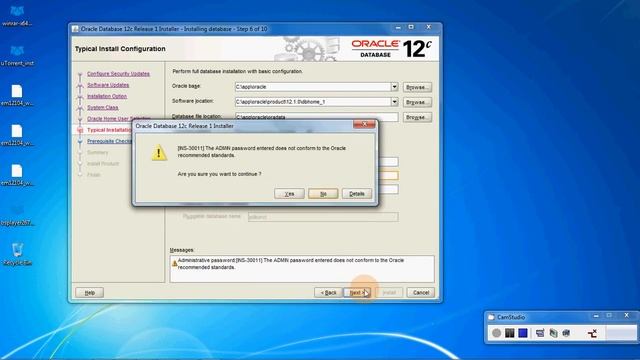Screen dimensions: 640x360
Task: Maximize the CamStudio window
Action: tap(609, 316)
